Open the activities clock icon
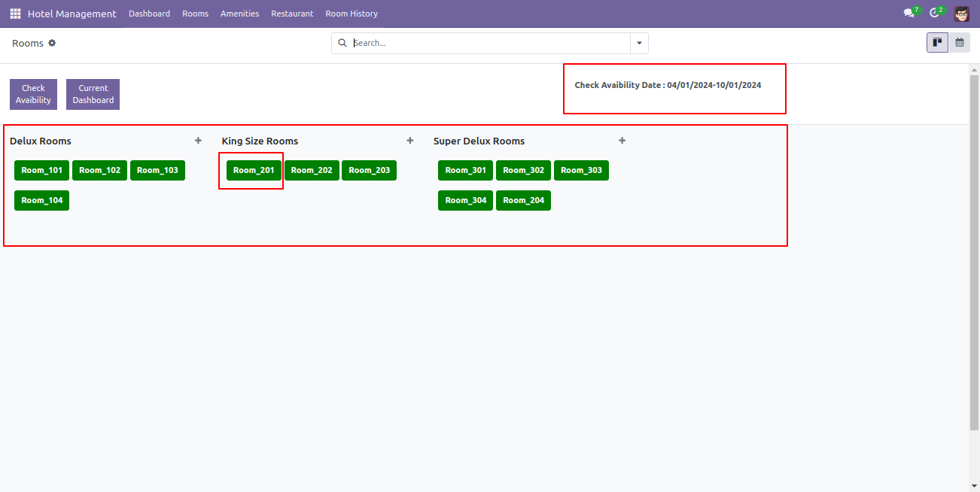Viewport: 980px width, 492px height. (x=934, y=14)
